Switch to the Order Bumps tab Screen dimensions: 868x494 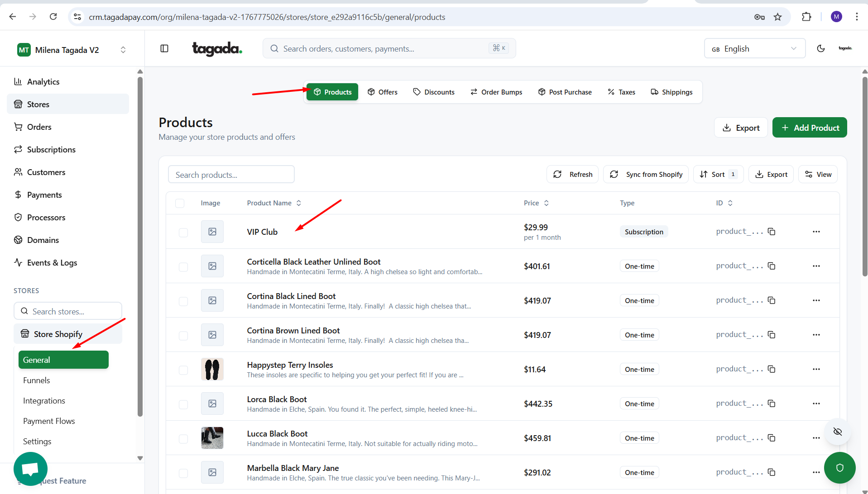click(x=496, y=92)
